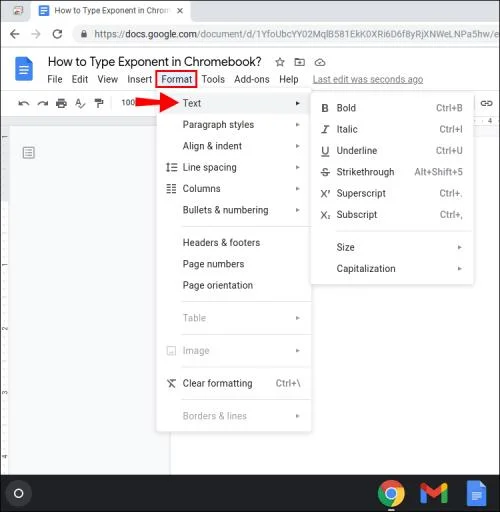The width and height of the screenshot is (500, 512).
Task: Open the Add-ons menu
Action: [252, 79]
